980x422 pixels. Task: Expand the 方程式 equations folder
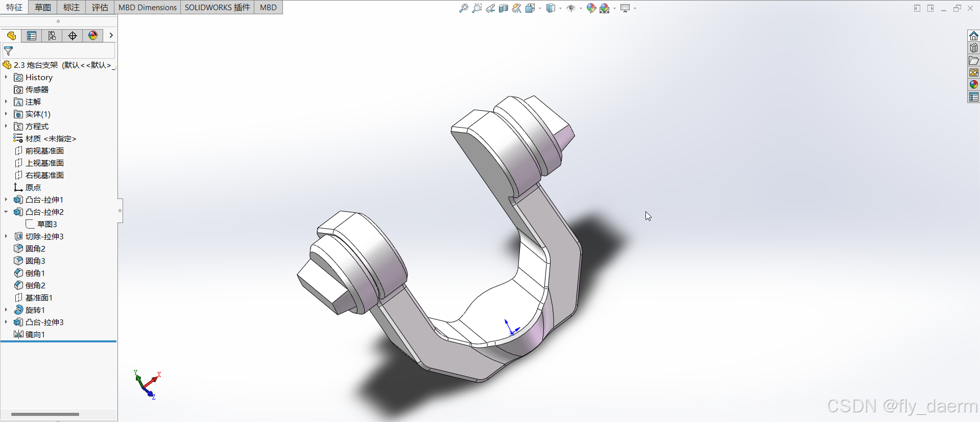(x=6, y=126)
